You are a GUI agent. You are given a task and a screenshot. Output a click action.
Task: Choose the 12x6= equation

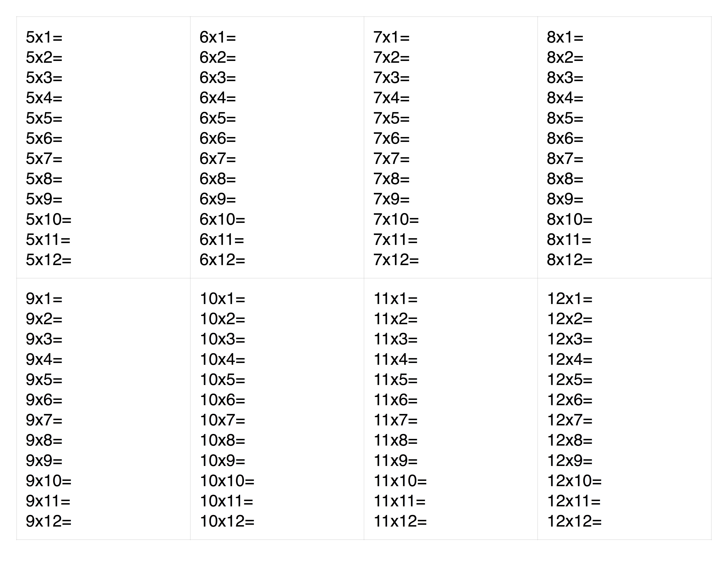[570, 400]
